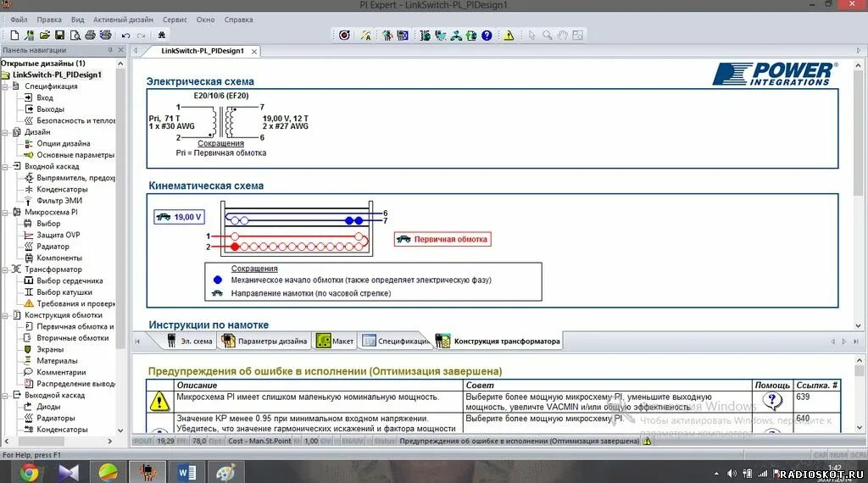Image resolution: width=868 pixels, height=483 pixels.
Task: Click the Первичная обмотка winding button
Action: coord(442,239)
